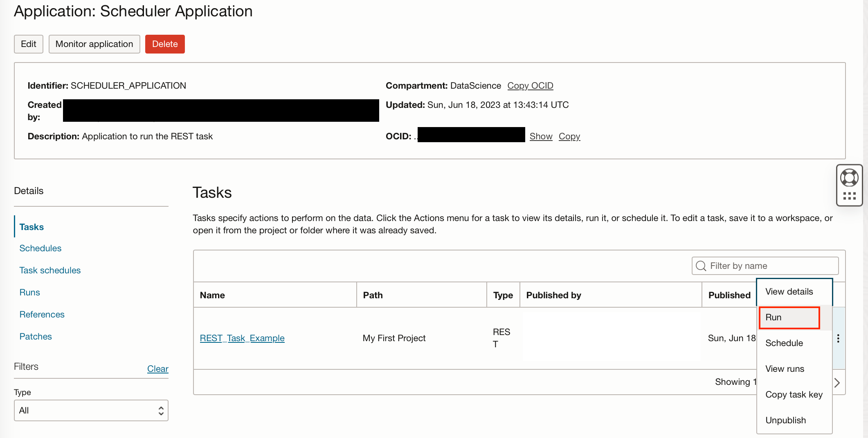This screenshot has height=438, width=868.
Task: Open the three-dot Actions menu for REST_Task_Example
Action: coord(838,338)
